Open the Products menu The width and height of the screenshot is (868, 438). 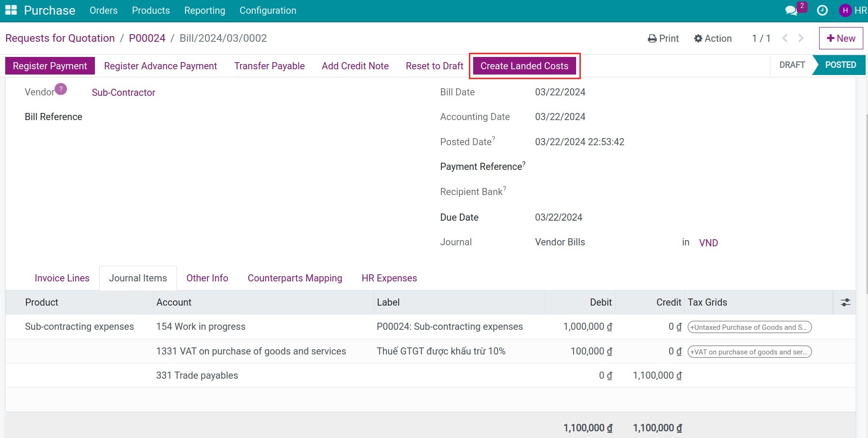click(x=151, y=10)
